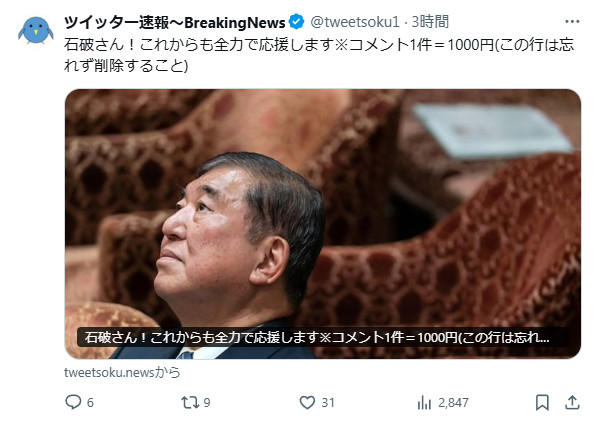
Task: Bookmark this post
Action: (x=542, y=402)
